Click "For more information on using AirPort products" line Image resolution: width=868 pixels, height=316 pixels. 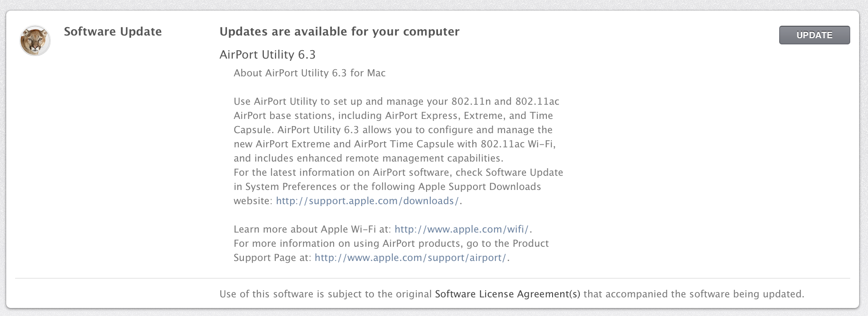[391, 244]
